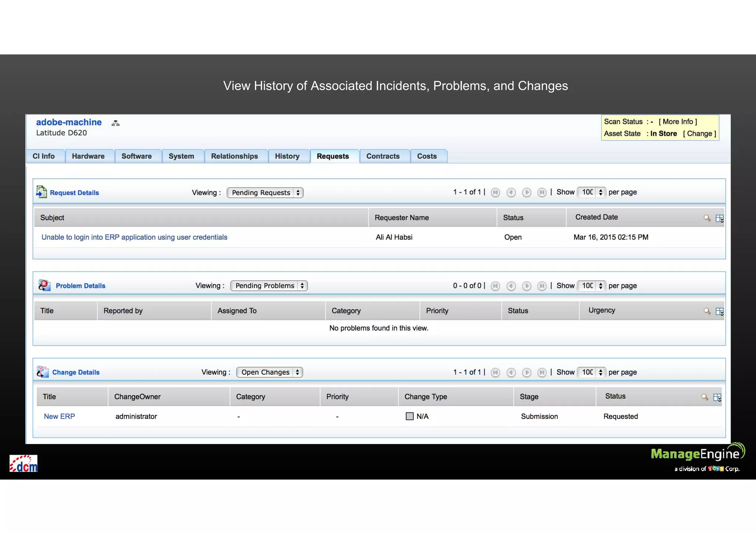
Task: Click the Request Details section icon
Action: [41, 192]
